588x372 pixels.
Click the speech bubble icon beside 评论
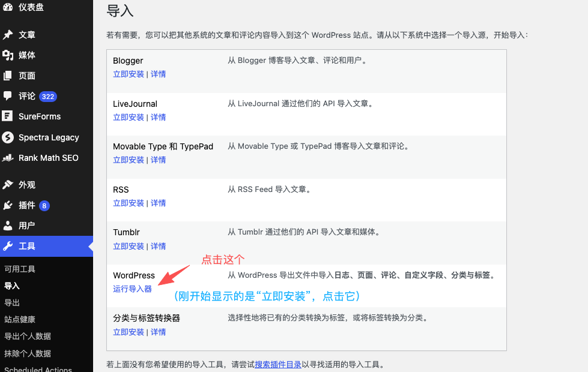click(7, 96)
